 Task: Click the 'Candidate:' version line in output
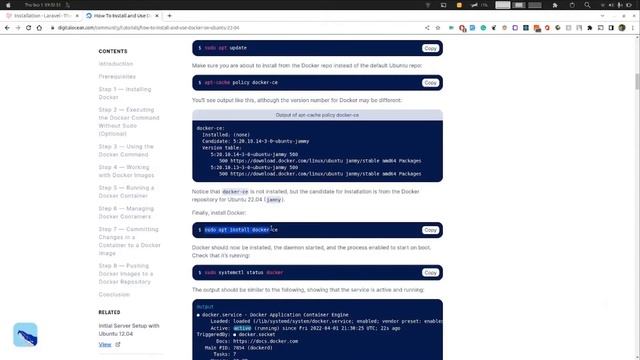[256, 141]
